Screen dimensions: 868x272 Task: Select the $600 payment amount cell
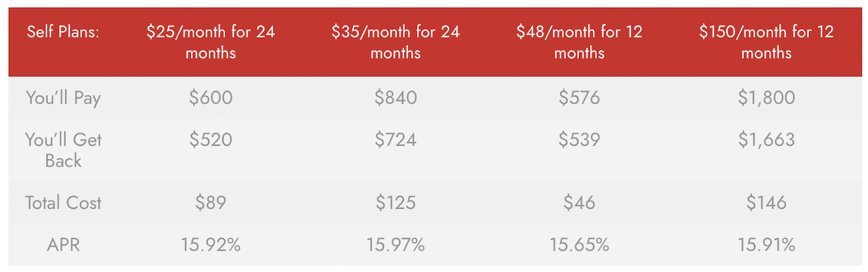coord(210,97)
